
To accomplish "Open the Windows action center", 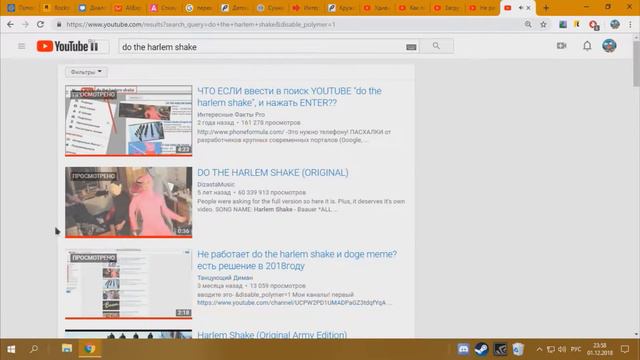I will (x=625, y=349).
